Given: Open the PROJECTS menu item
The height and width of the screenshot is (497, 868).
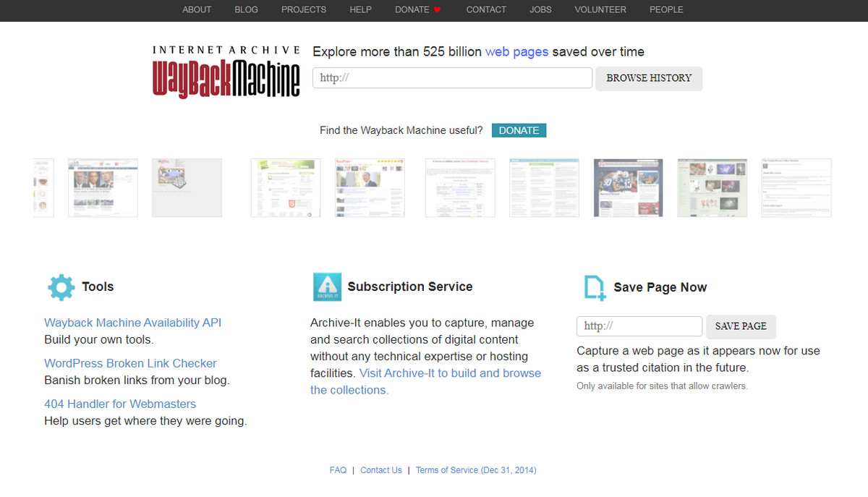Looking at the screenshot, I should 303,10.
